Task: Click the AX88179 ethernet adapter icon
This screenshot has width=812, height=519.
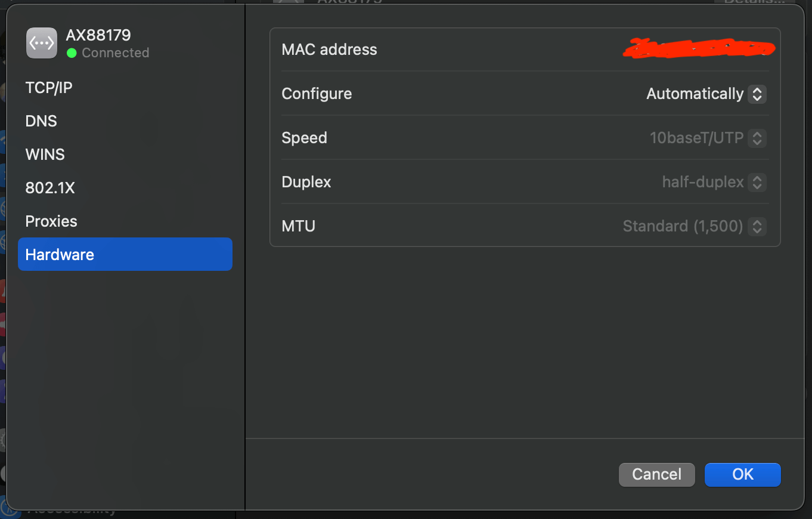Action: pos(42,43)
